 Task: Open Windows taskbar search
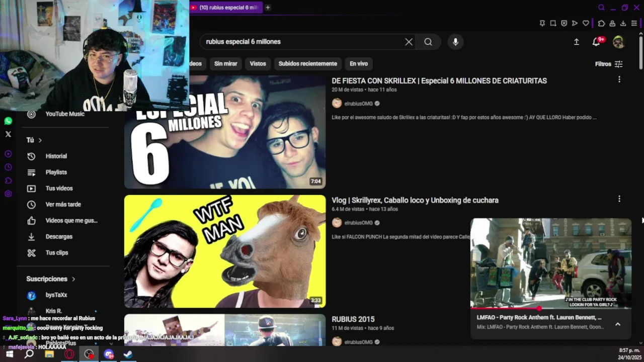[x=29, y=354]
